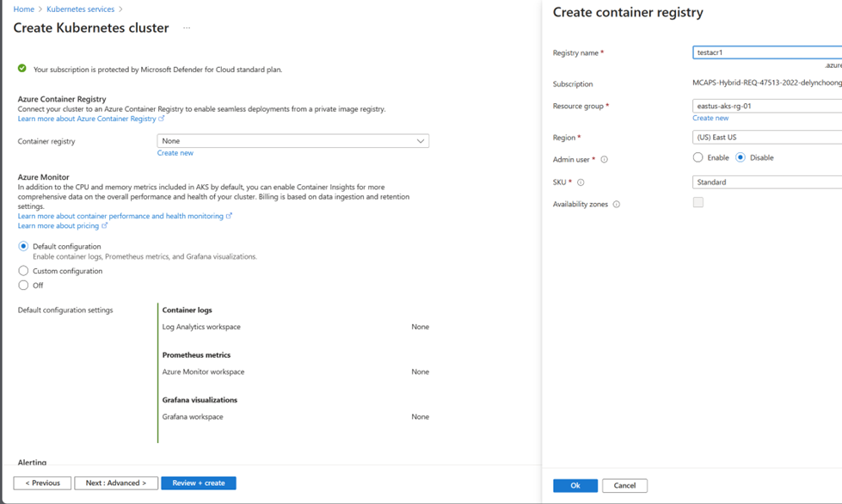The height and width of the screenshot is (504, 842).
Task: Click None value for Azure Monitor workspace
Action: coord(421,372)
